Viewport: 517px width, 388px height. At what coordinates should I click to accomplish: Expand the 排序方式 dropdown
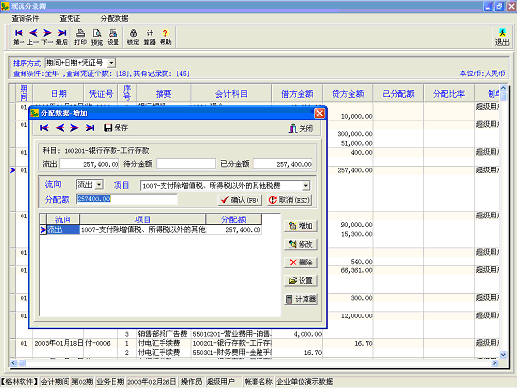[112, 63]
